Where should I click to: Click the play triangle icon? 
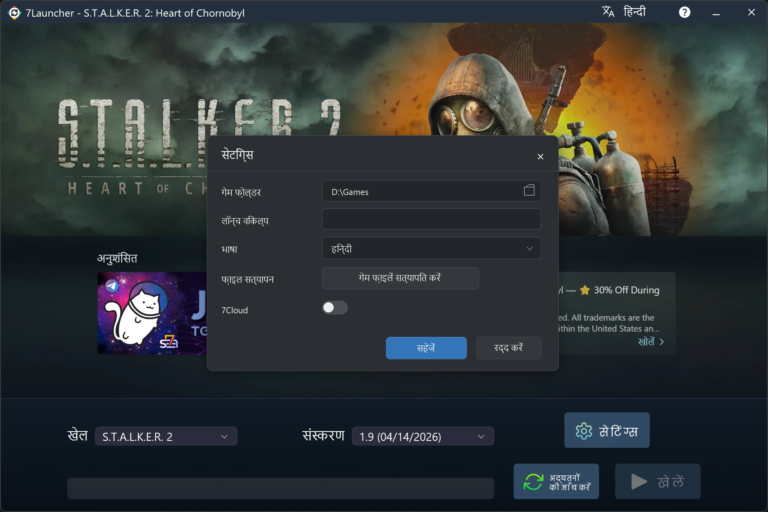pyautogui.click(x=639, y=482)
